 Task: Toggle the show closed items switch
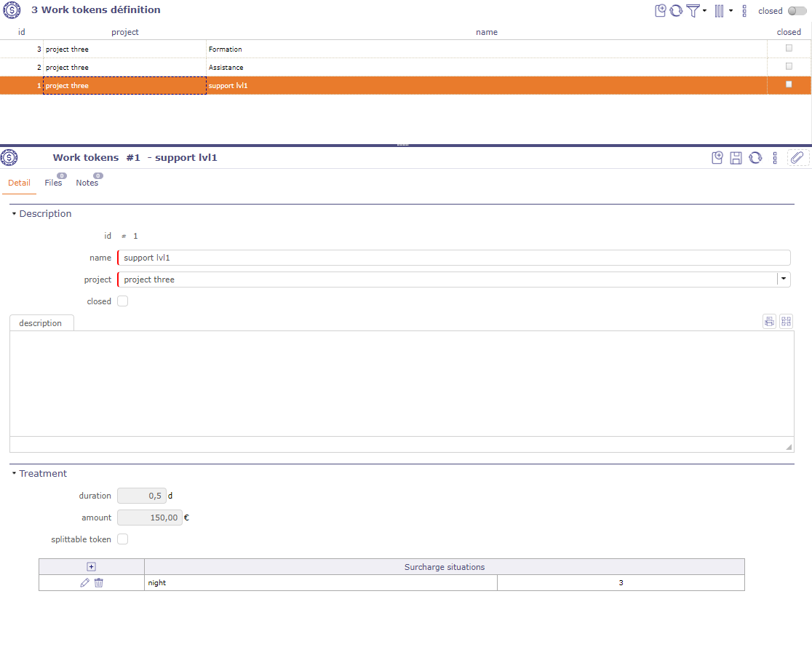(797, 11)
